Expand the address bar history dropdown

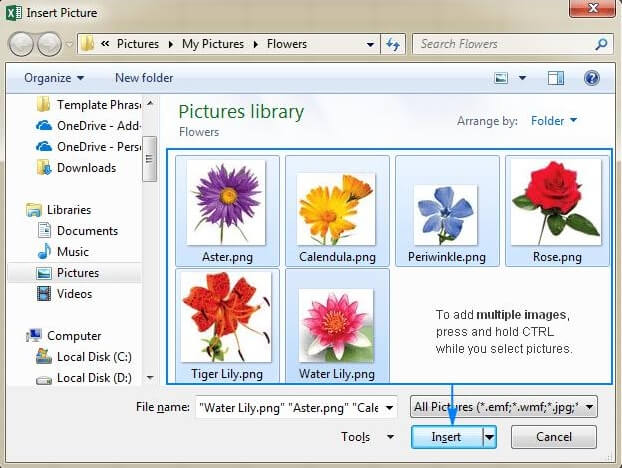[370, 44]
